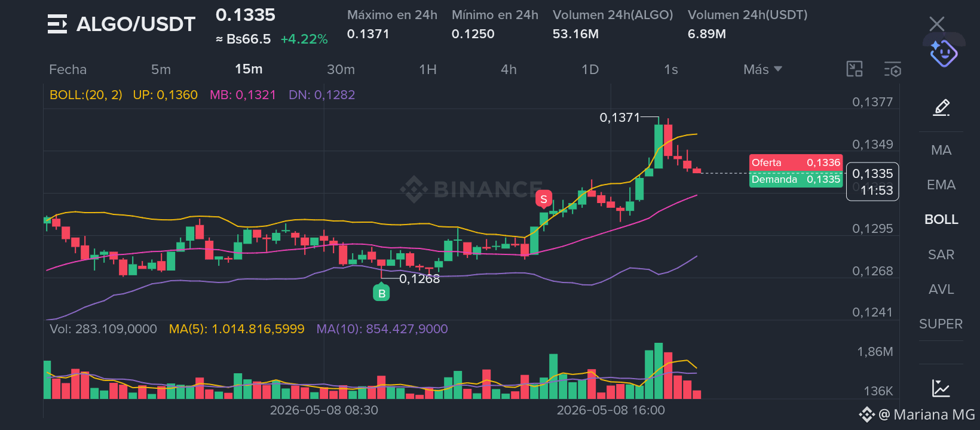Tap the Buy marker on the chart

tap(381, 292)
